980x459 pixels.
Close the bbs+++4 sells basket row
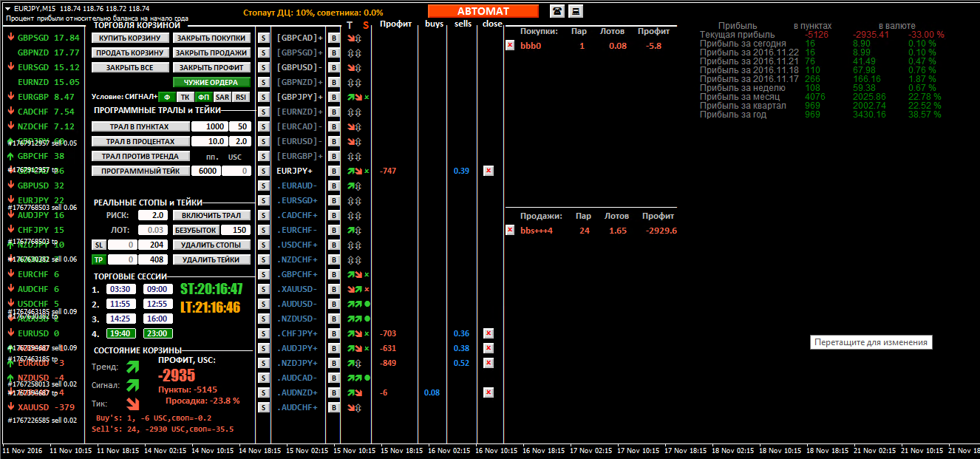pyautogui.click(x=510, y=230)
